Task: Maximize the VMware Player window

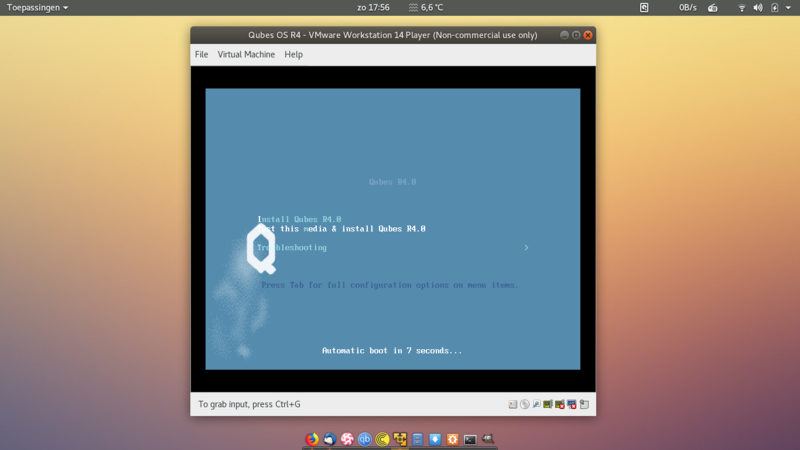Action: pos(576,35)
